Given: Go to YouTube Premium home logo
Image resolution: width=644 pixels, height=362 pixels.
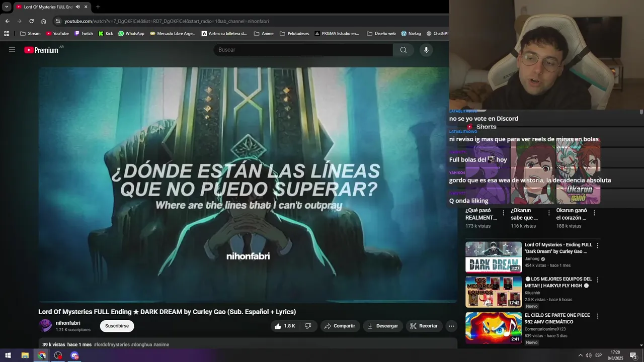Looking at the screenshot, I should pyautogui.click(x=41, y=50).
